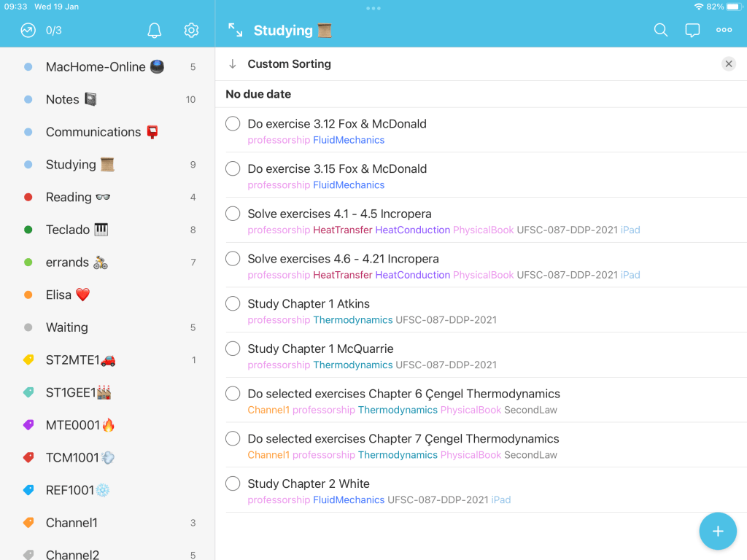Toggle the Custom Sorting direction arrow
The height and width of the screenshot is (560, 747).
pyautogui.click(x=233, y=64)
